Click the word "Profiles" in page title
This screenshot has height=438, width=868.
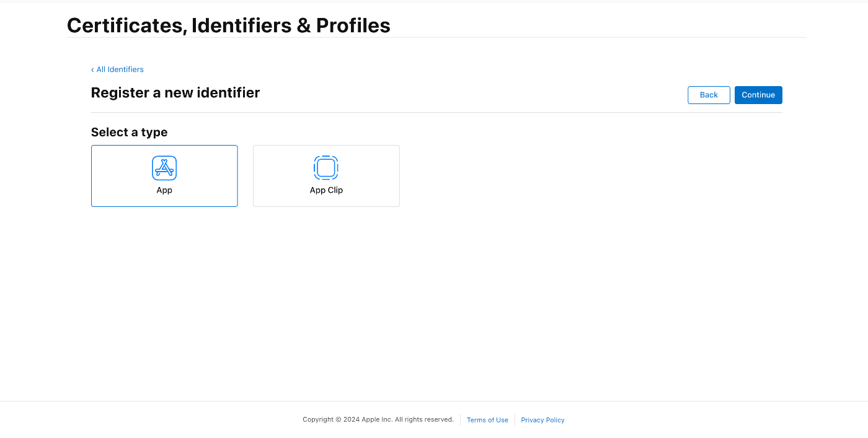tap(353, 25)
